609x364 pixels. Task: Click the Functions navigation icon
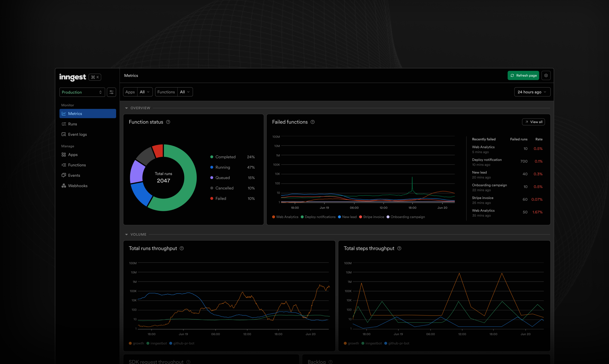coord(64,165)
